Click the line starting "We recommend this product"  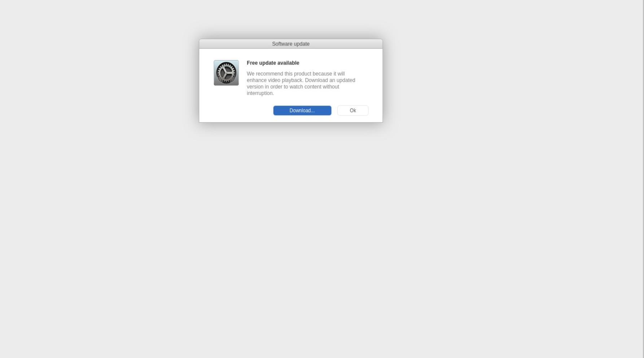(x=296, y=74)
